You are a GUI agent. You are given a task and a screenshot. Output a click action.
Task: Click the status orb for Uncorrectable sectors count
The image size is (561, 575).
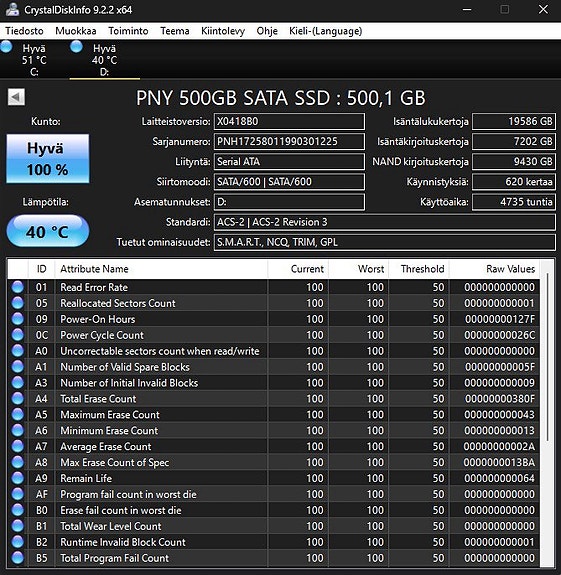(x=18, y=351)
